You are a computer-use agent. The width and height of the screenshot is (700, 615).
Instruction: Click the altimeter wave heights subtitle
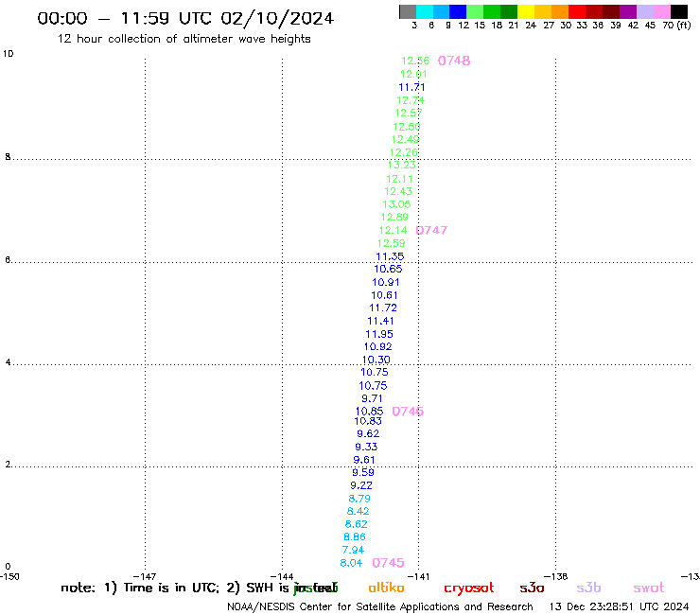(184, 39)
